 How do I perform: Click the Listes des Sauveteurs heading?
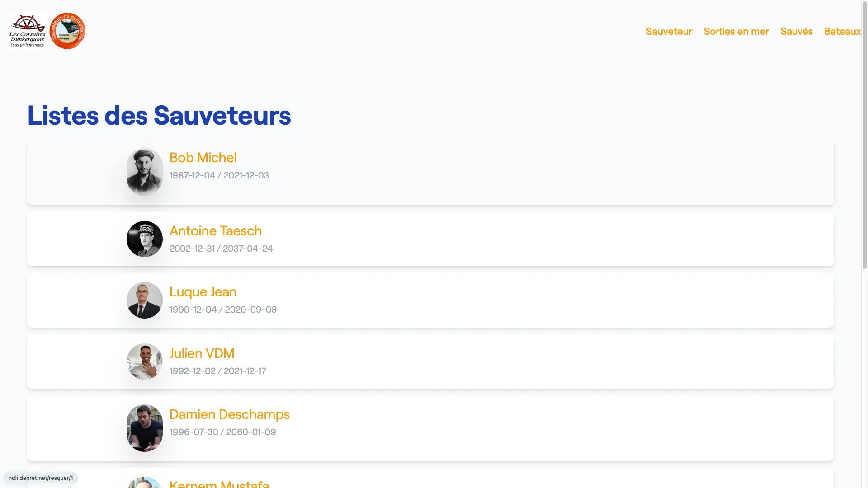coord(159,115)
